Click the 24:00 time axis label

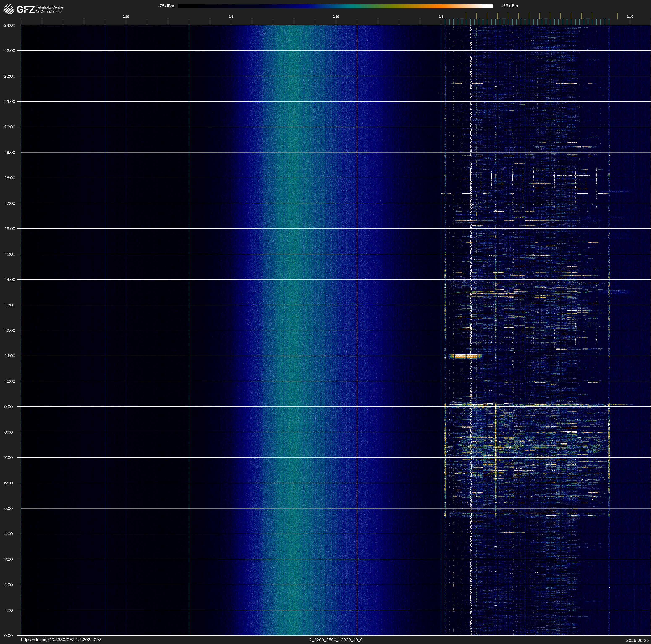(10, 25)
